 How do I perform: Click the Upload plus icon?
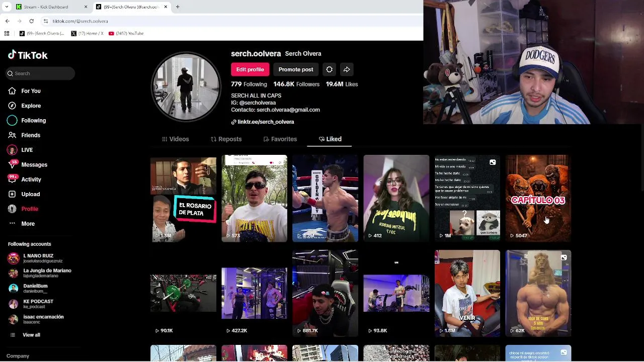coord(12,194)
